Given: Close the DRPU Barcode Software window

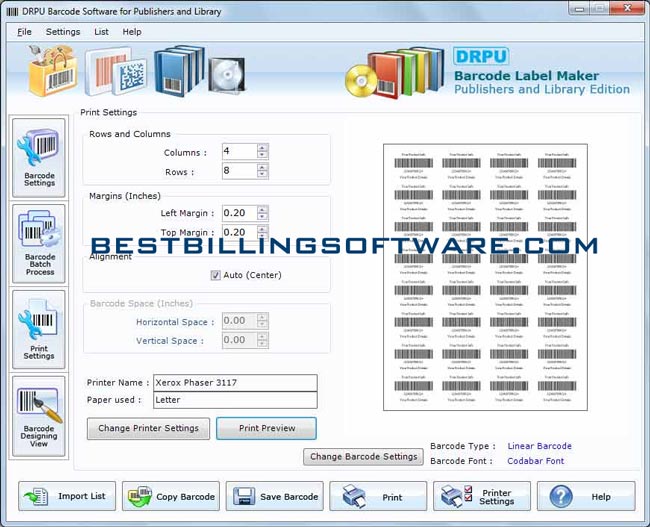Looking at the screenshot, I should tap(627, 8).
